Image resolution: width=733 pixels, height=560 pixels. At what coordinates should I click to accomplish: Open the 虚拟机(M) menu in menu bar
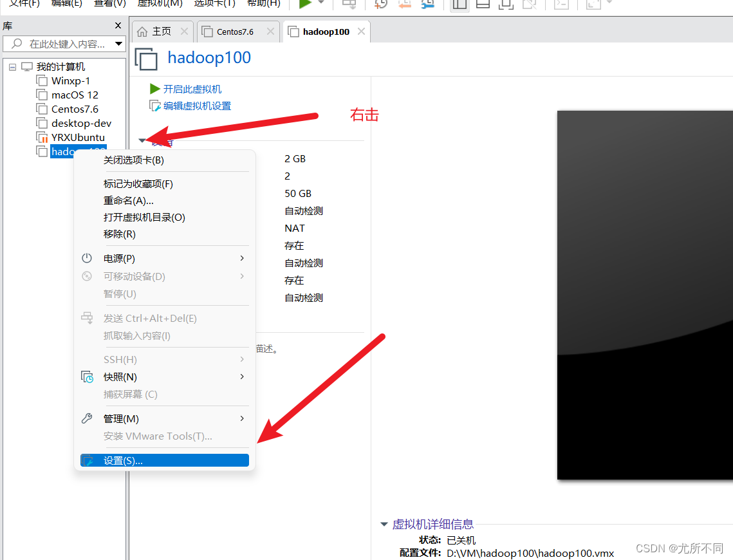[x=160, y=3]
